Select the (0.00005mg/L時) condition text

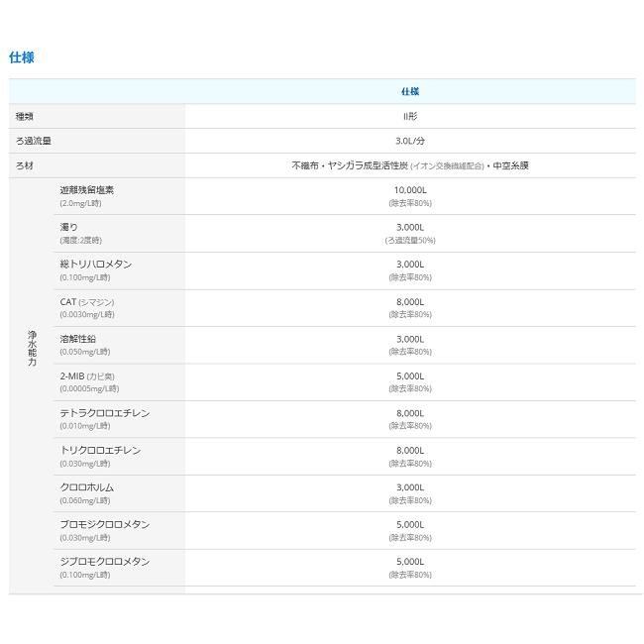[x=89, y=389]
